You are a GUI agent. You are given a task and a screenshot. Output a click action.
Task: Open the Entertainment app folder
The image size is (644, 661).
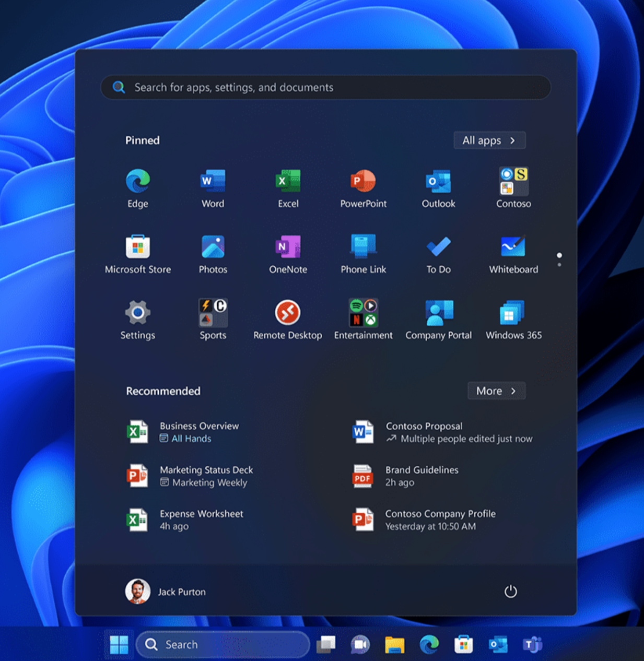363,320
